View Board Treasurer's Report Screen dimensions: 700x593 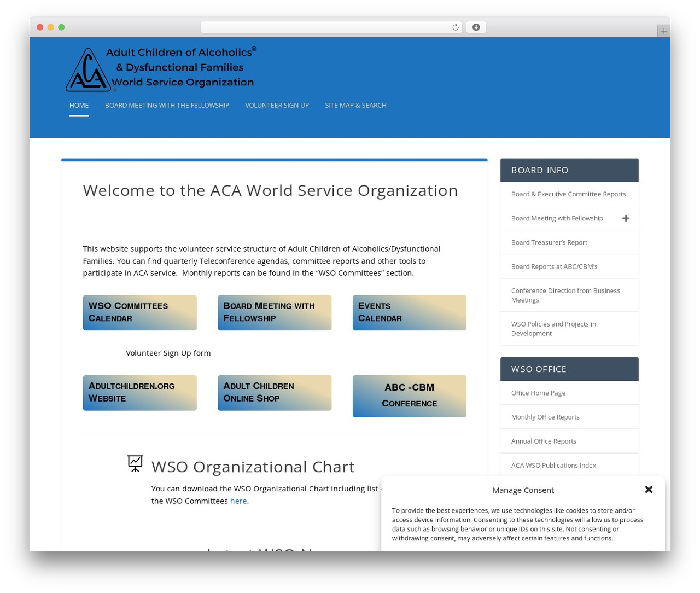tap(549, 242)
